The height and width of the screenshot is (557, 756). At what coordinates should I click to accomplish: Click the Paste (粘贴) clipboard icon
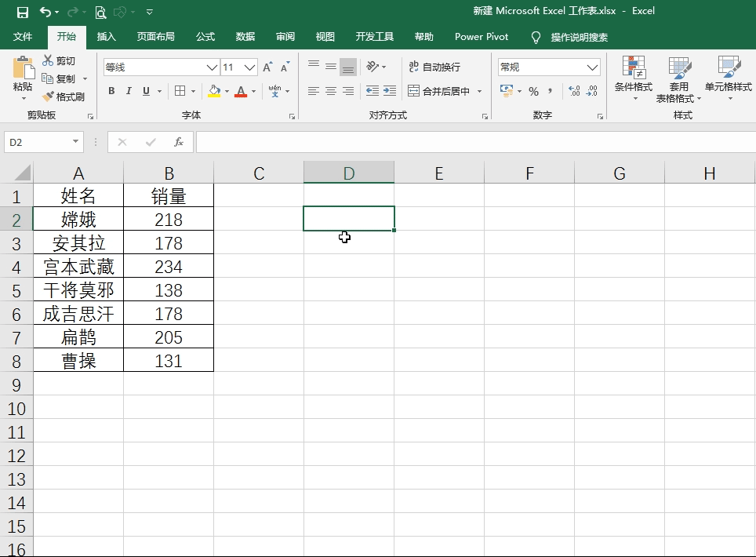click(24, 68)
